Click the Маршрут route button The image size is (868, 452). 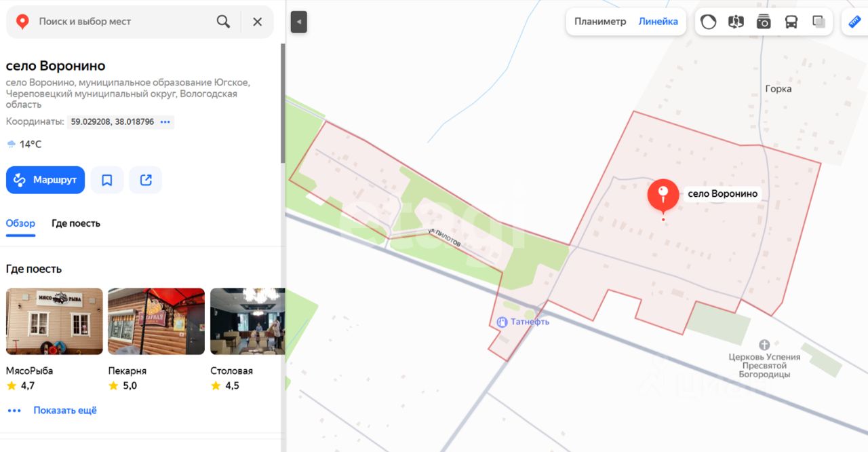click(x=45, y=180)
